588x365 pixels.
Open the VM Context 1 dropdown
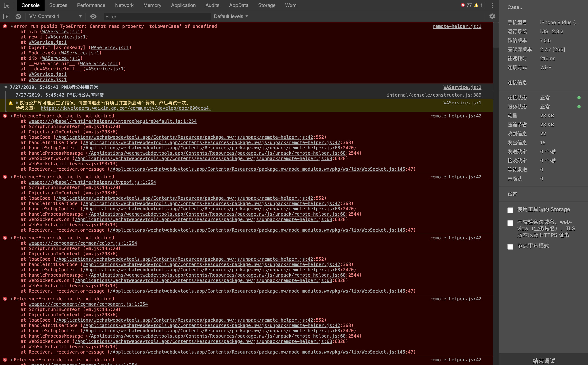[55, 16]
